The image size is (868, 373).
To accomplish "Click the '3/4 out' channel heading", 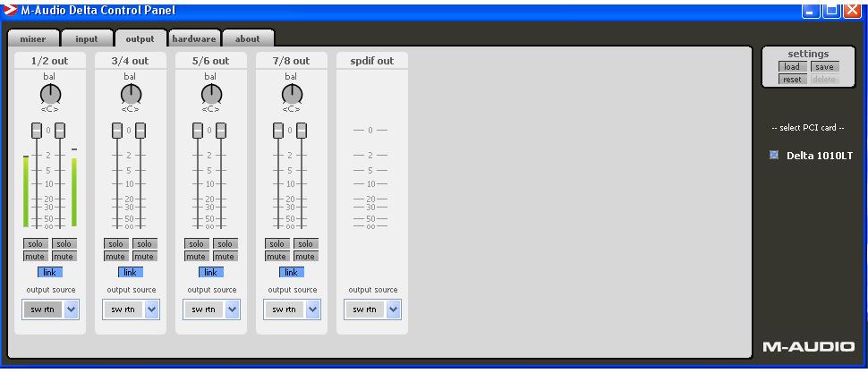I will tap(131, 61).
